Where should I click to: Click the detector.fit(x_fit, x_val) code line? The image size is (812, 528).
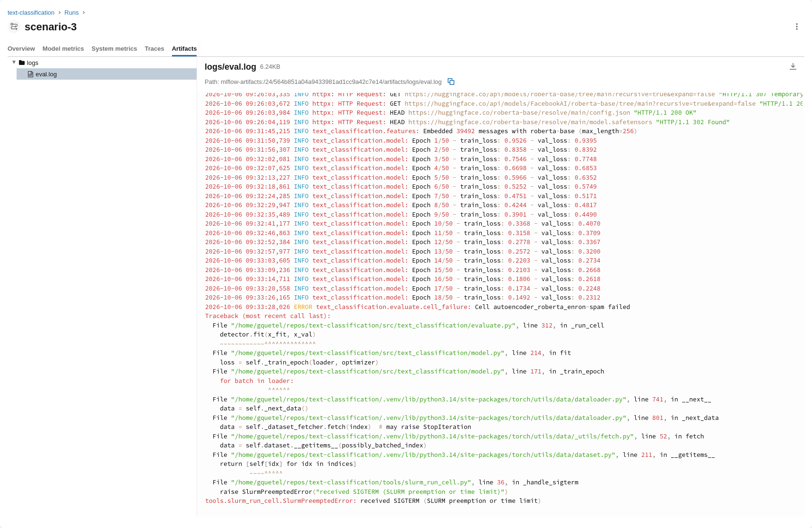(x=268, y=335)
